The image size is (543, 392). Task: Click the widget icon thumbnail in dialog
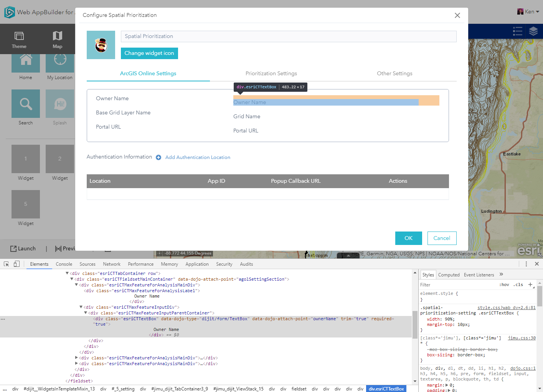[101, 45]
